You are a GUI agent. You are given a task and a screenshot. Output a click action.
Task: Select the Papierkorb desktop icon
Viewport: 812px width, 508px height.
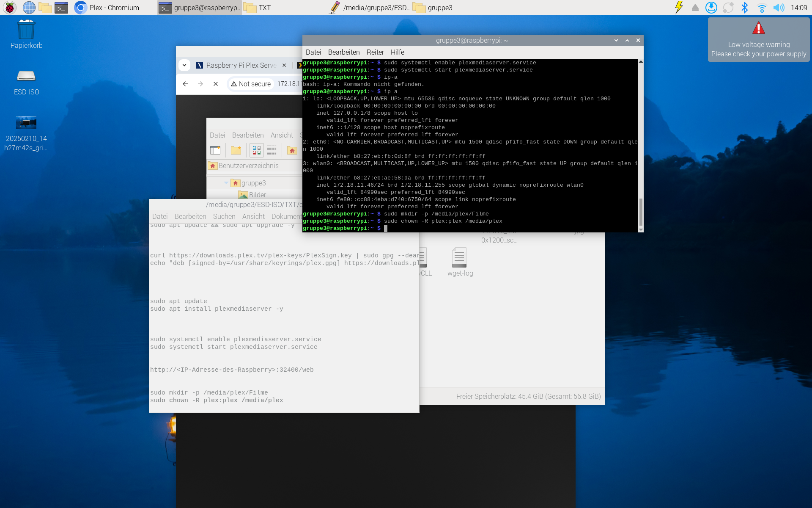[x=26, y=35]
